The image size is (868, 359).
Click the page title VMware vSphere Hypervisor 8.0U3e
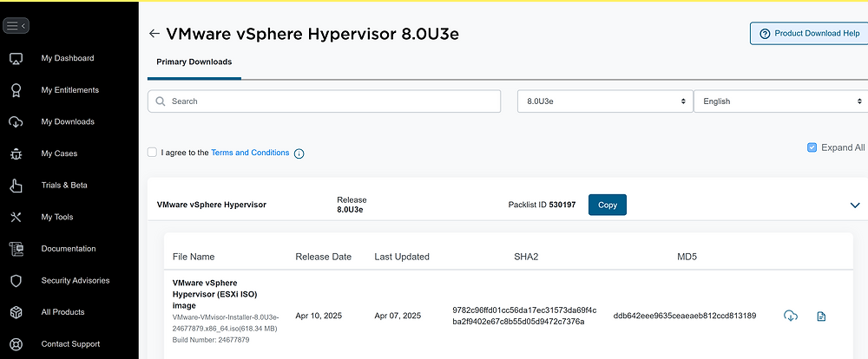pyautogui.click(x=312, y=34)
